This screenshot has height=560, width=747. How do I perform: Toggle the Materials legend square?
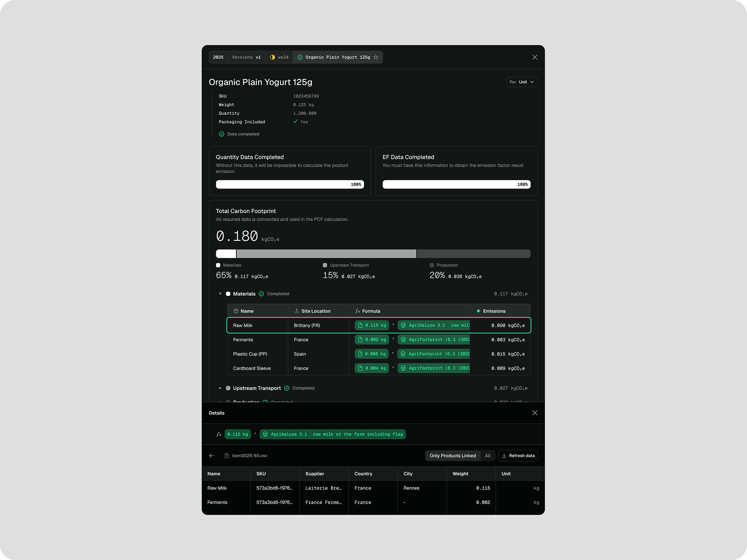tap(218, 265)
